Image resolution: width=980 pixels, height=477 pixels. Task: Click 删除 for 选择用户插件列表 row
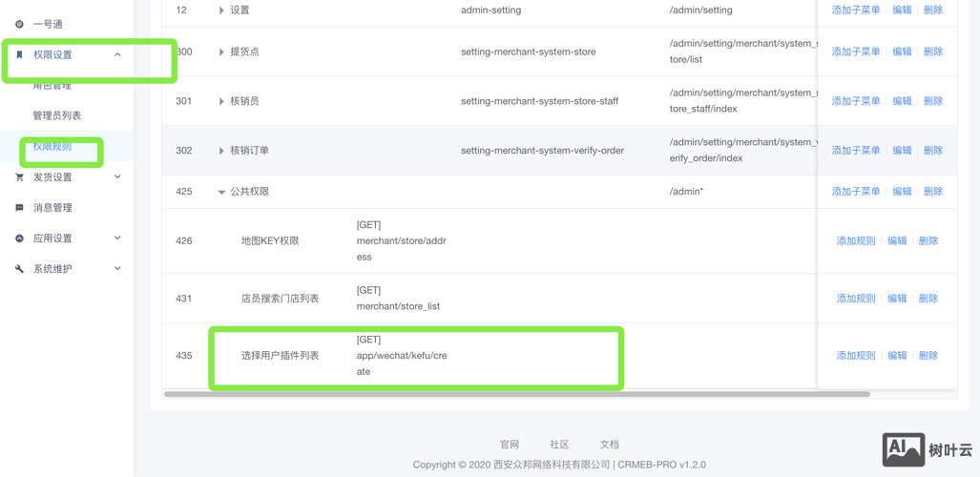click(928, 355)
